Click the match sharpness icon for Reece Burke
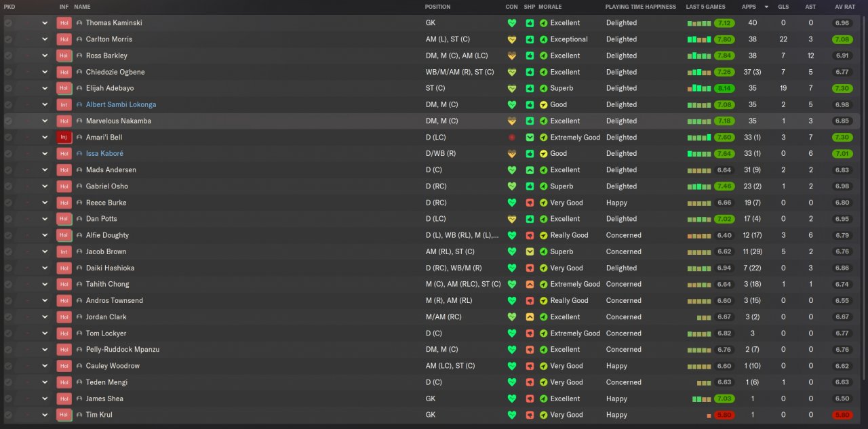Viewport: 868px width, 429px height. pyautogui.click(x=530, y=203)
